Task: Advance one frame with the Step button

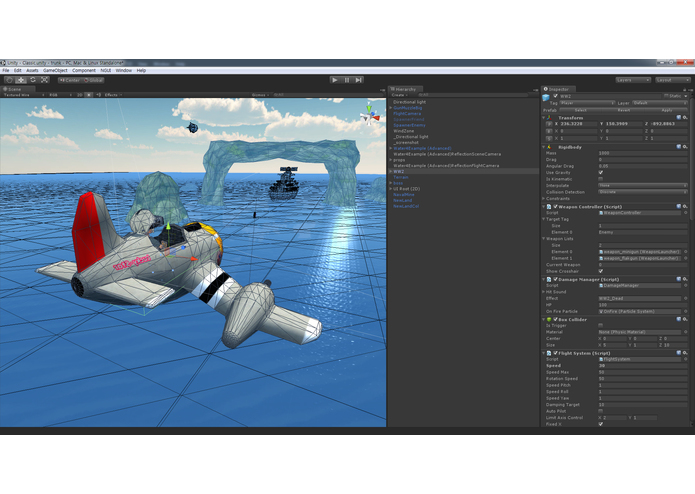Action: (x=359, y=80)
